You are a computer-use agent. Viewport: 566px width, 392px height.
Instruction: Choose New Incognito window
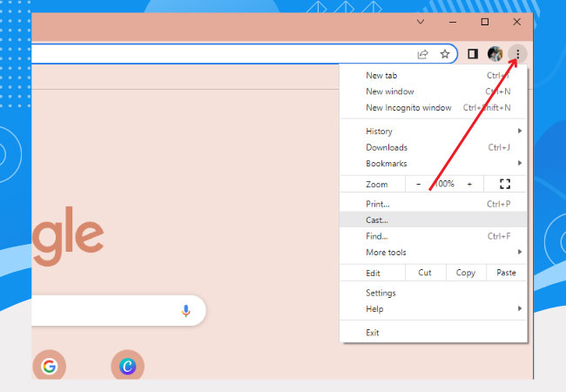408,108
